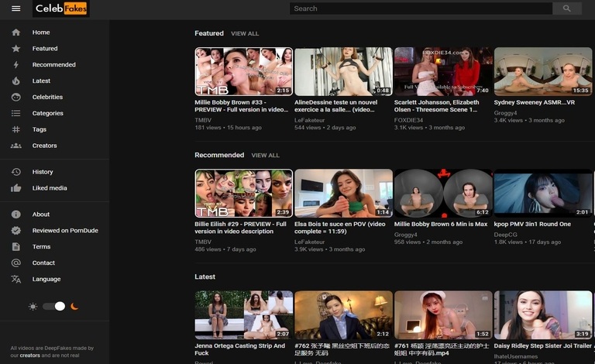This screenshot has height=364, width=595.
Task: Open the Creators sidebar item
Action: click(44, 146)
